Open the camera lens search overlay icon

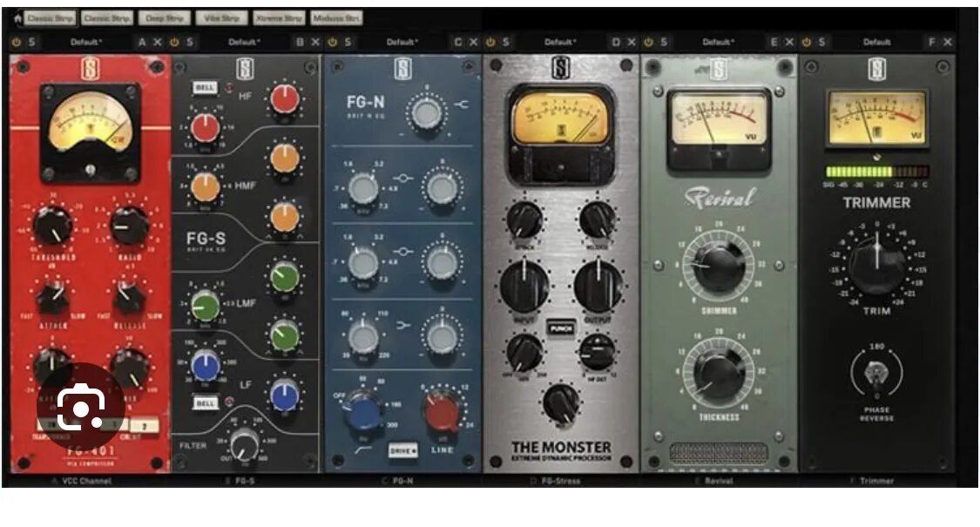click(81, 407)
